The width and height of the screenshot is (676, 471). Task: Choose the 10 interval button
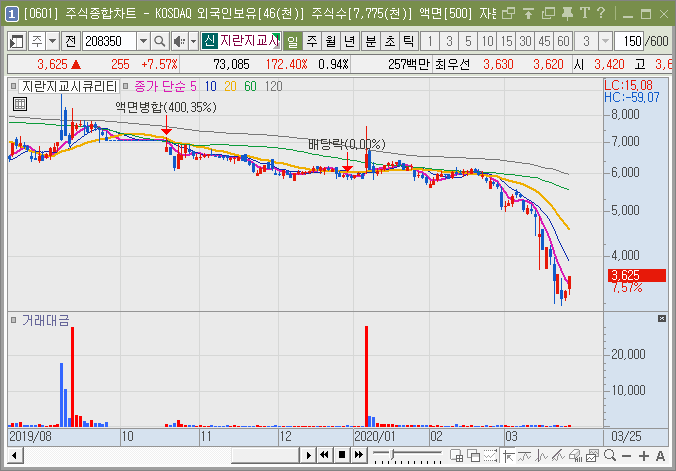[x=487, y=41]
